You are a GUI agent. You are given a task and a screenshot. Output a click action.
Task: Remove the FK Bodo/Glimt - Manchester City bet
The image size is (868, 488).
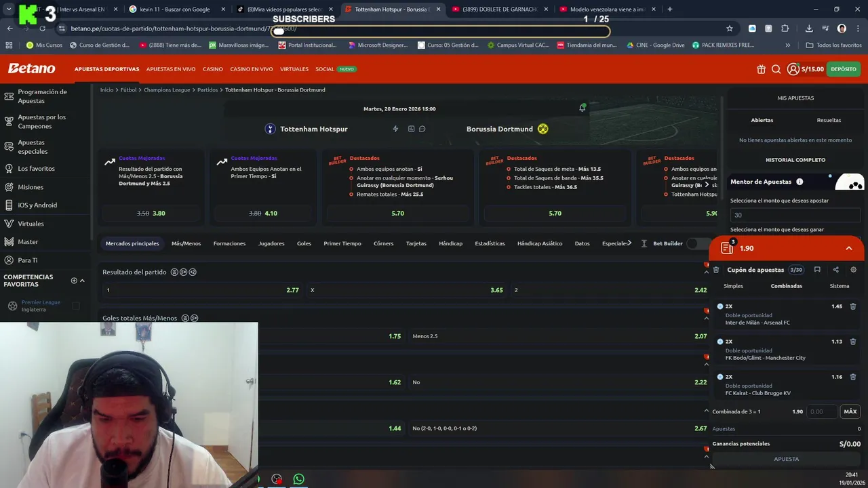pyautogui.click(x=853, y=342)
